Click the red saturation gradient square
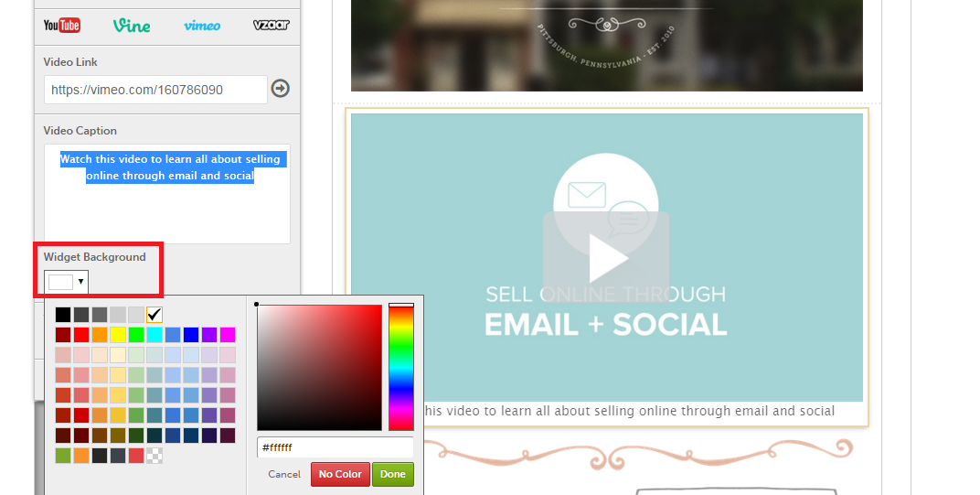The height and width of the screenshot is (495, 980). [319, 367]
